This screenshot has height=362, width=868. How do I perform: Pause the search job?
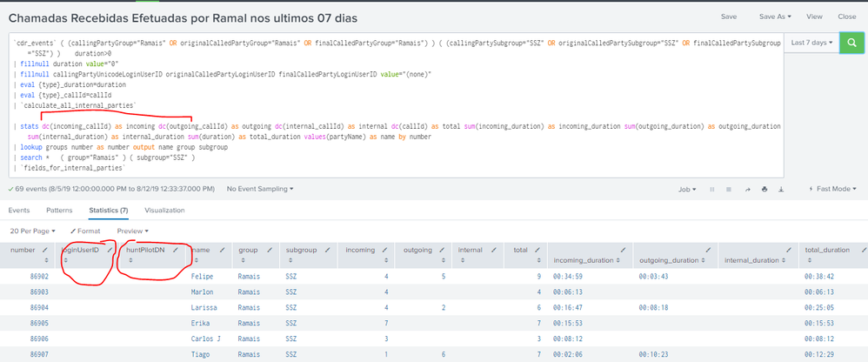pos(711,188)
